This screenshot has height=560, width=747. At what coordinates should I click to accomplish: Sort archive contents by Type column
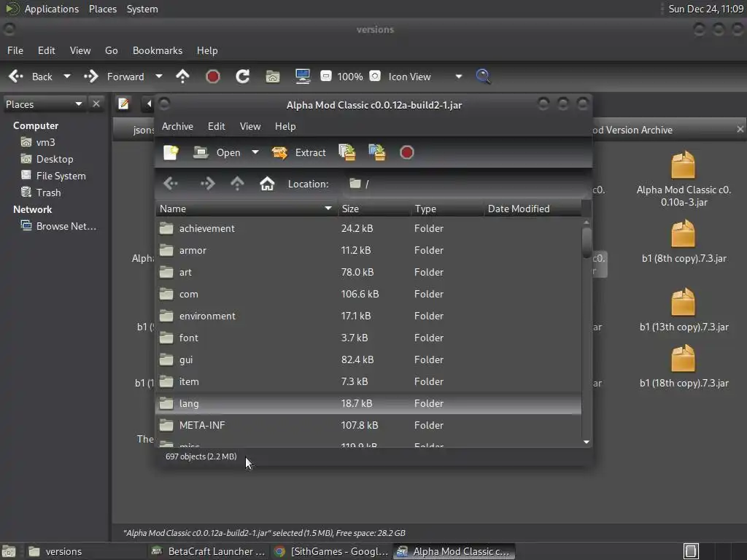[447, 209]
